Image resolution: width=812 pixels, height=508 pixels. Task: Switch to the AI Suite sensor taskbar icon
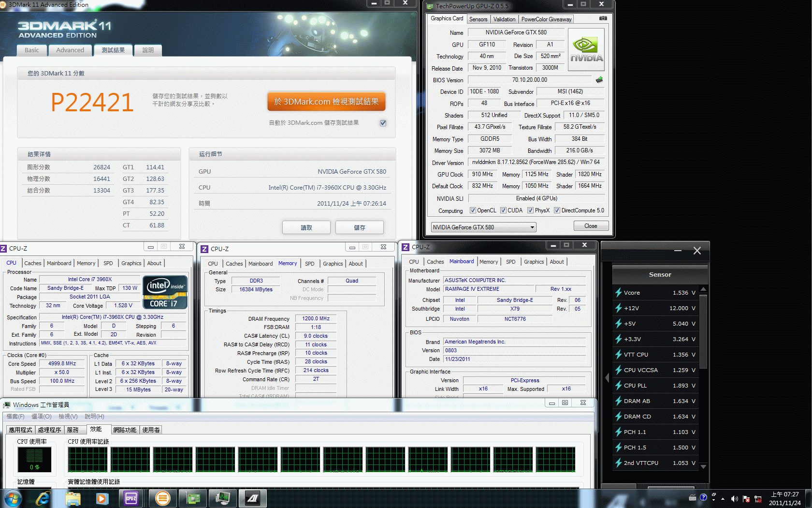click(x=253, y=498)
